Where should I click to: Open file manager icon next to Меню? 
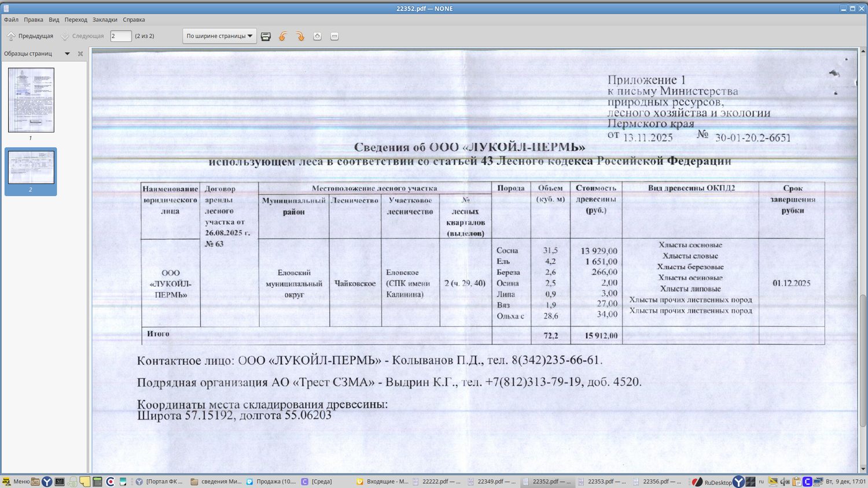click(35, 482)
